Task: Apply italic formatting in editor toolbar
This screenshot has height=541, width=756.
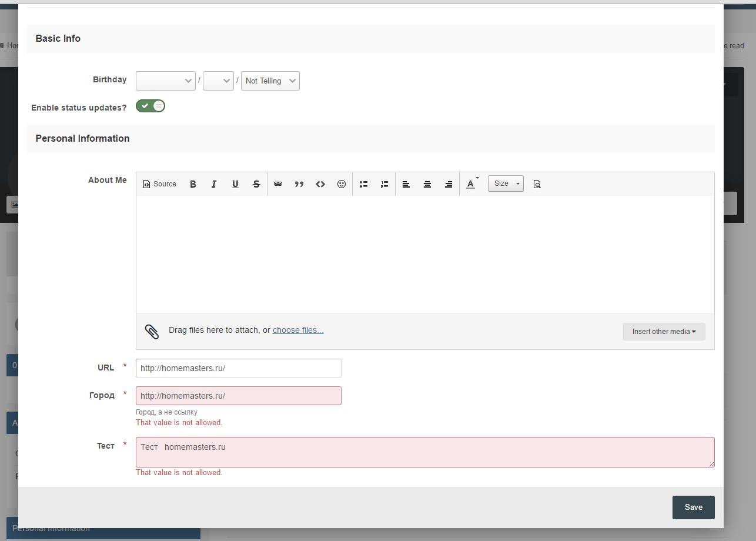Action: click(214, 184)
